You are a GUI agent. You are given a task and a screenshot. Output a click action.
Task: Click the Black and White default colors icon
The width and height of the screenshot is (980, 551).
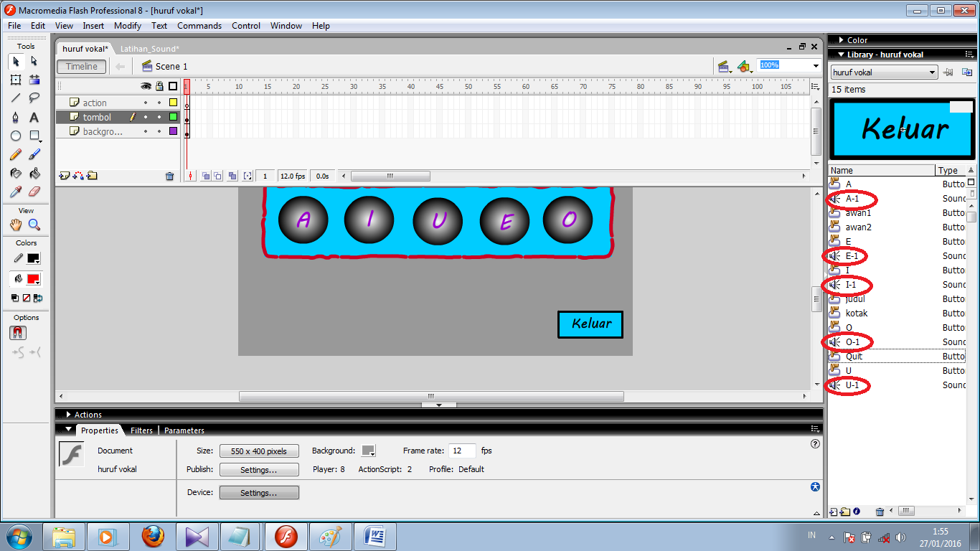[x=15, y=298]
